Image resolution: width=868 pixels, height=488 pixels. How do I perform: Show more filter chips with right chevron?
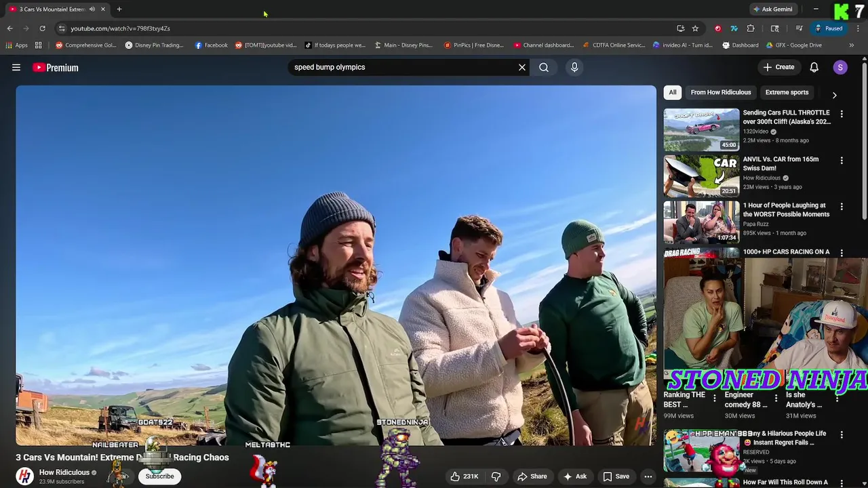pos(835,96)
